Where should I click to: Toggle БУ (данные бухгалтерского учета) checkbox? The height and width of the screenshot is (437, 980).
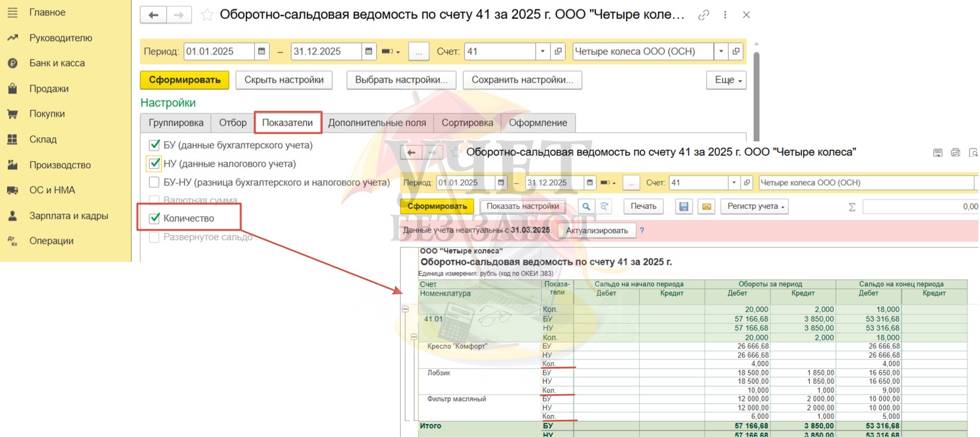tap(155, 145)
